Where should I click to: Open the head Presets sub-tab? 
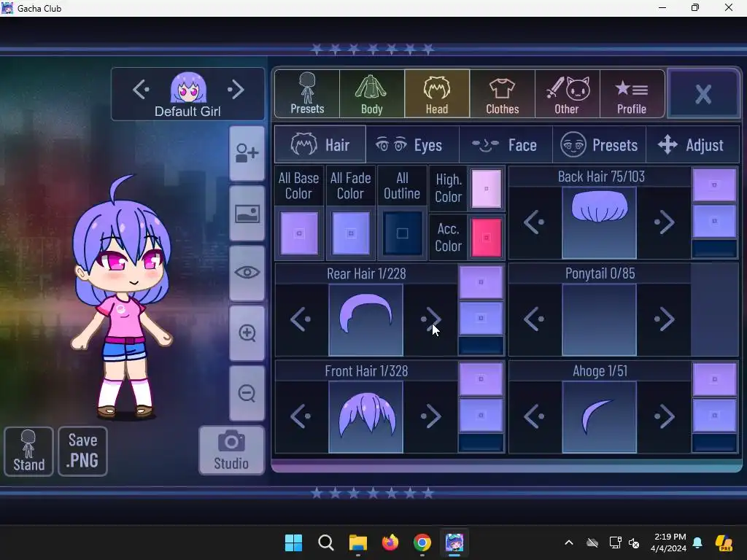(600, 145)
